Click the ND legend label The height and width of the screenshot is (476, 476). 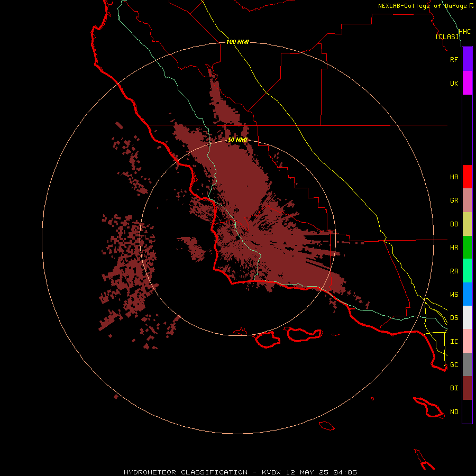(x=454, y=412)
